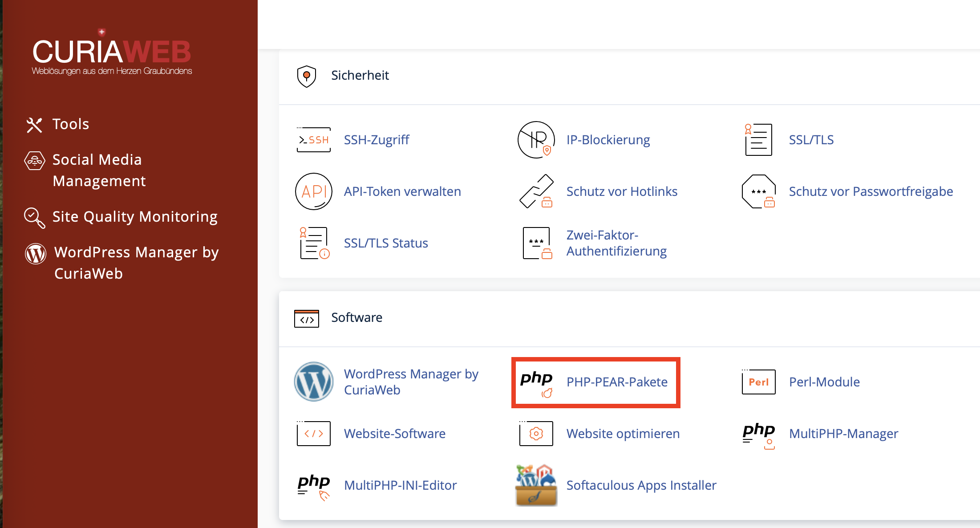The width and height of the screenshot is (980, 528).
Task: Click the WordPress logo in Software section
Action: pos(314,382)
